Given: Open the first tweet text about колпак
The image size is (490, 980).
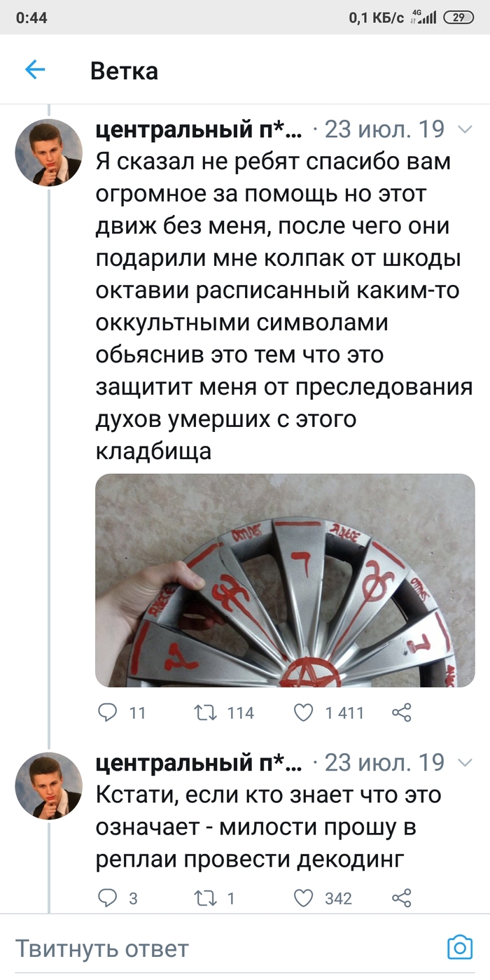Looking at the screenshot, I should [x=284, y=306].
